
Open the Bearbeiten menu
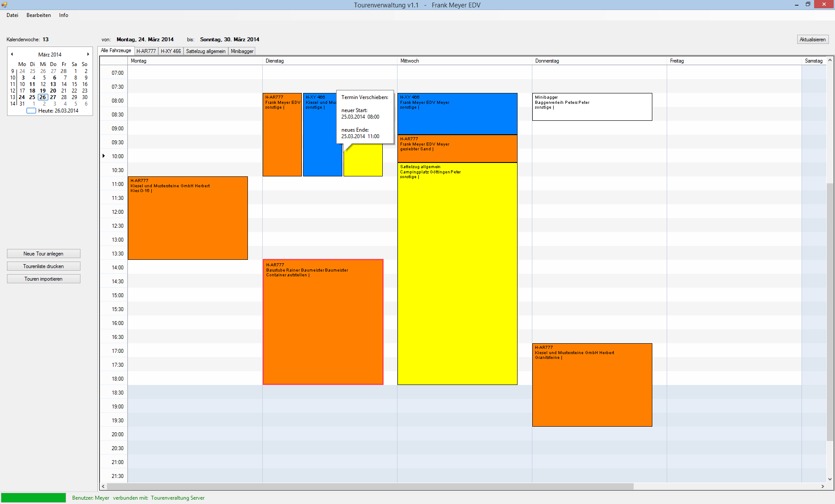pyautogui.click(x=38, y=15)
